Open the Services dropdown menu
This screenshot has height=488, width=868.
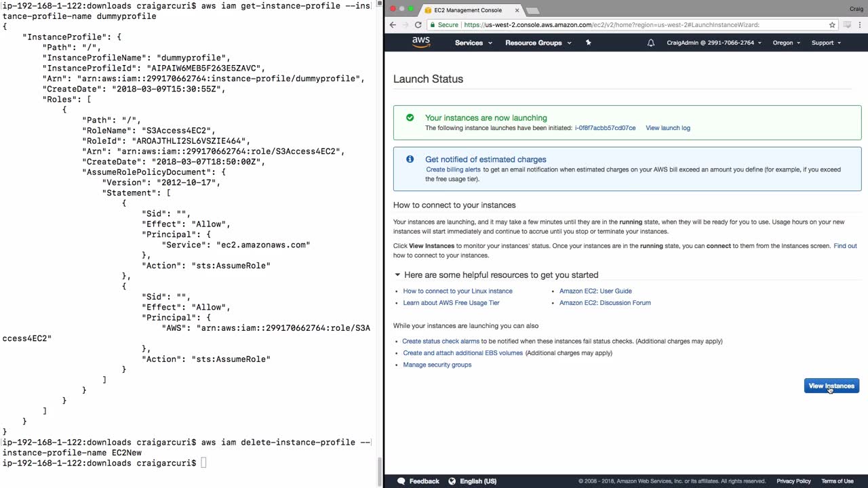(x=473, y=43)
